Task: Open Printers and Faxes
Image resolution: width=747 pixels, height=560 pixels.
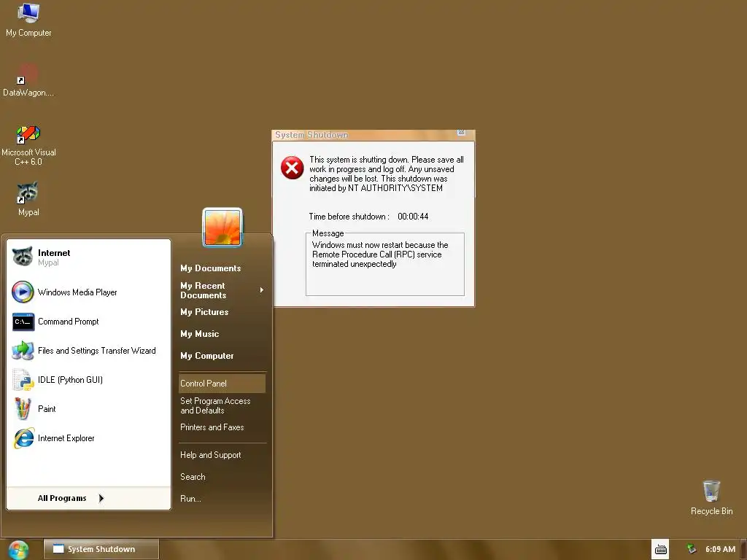Action: tap(212, 427)
